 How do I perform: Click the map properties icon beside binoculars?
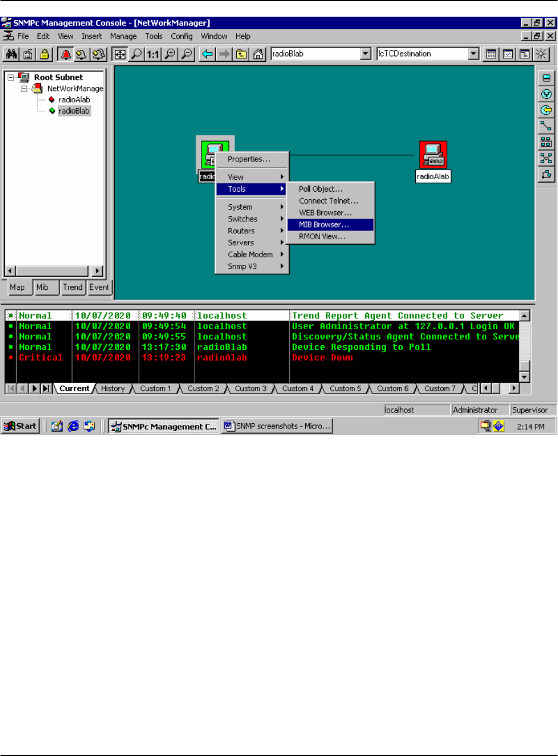27,54
